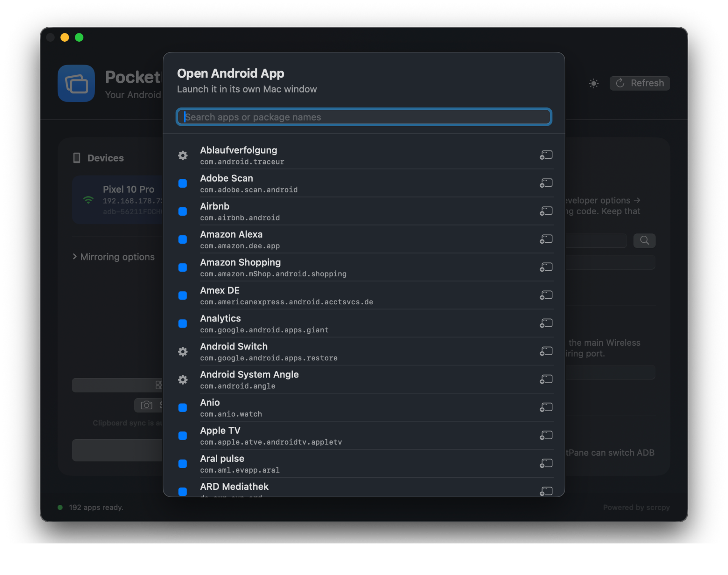The height and width of the screenshot is (575, 728).
Task: Click the '192 apps ready.' status text
Action: point(96,508)
